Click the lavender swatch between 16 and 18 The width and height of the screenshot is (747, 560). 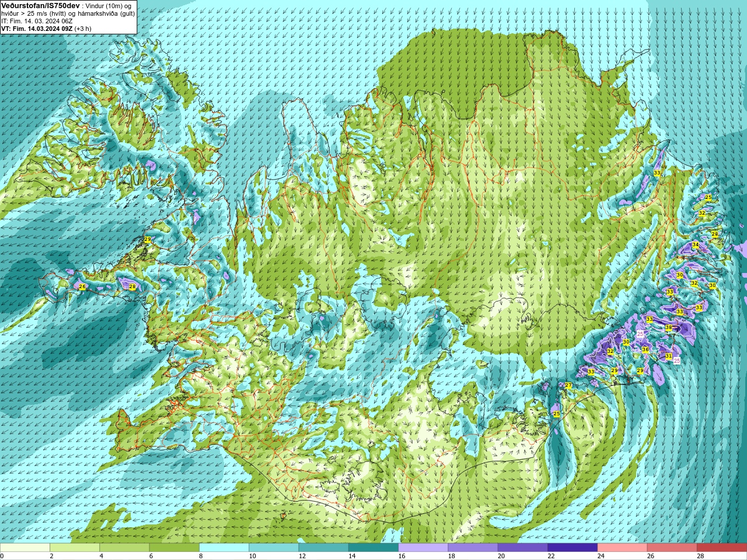(x=423, y=548)
